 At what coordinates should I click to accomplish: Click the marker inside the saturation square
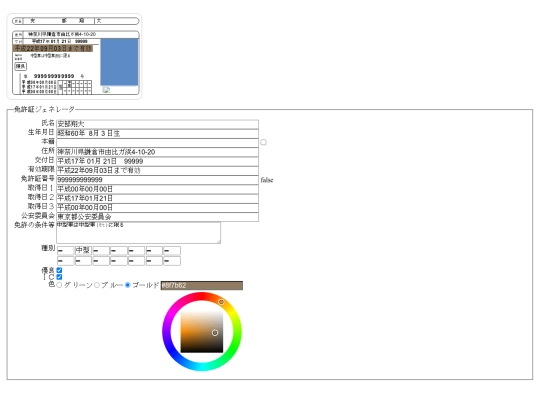tap(215, 333)
